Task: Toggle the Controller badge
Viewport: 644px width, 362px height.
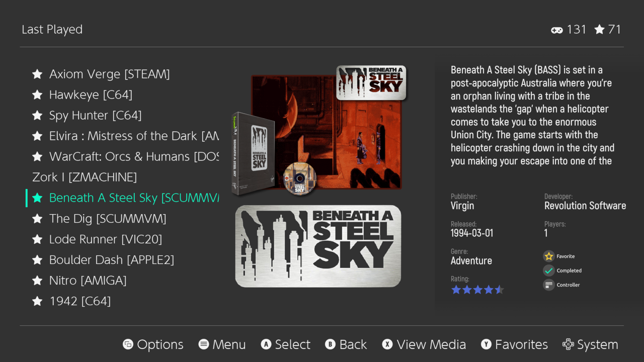Action: [x=549, y=285]
